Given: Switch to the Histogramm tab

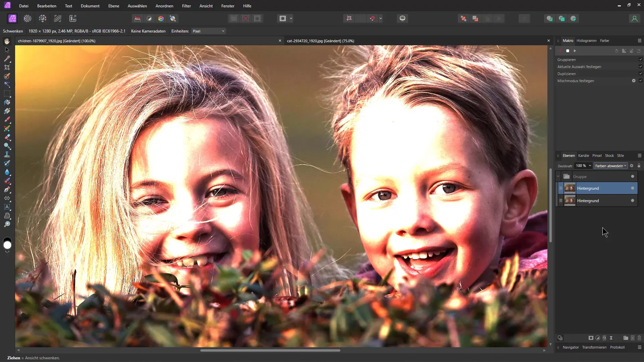Looking at the screenshot, I should point(586,41).
